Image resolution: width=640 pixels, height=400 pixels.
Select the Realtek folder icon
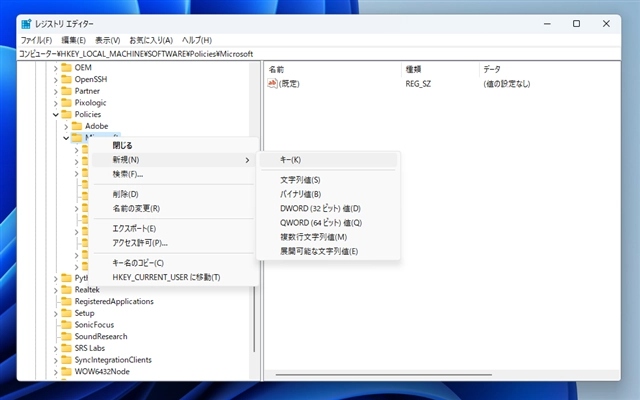point(66,290)
